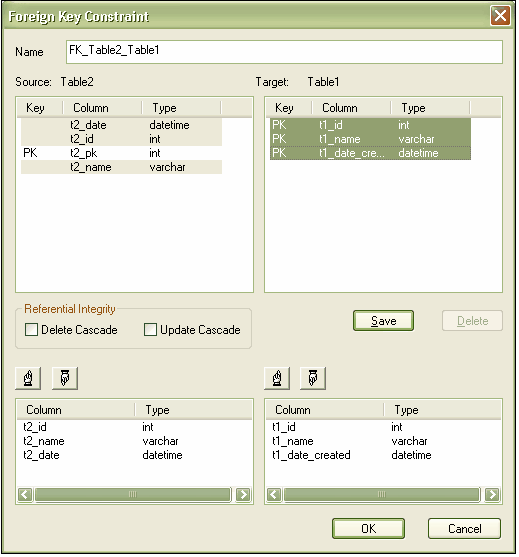
Task: Select the t1_id row in upper target list
Action: click(371, 125)
